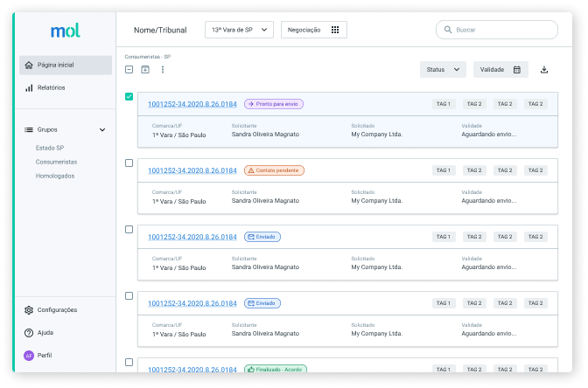Click the grid icon beside Negociação

pyautogui.click(x=335, y=30)
